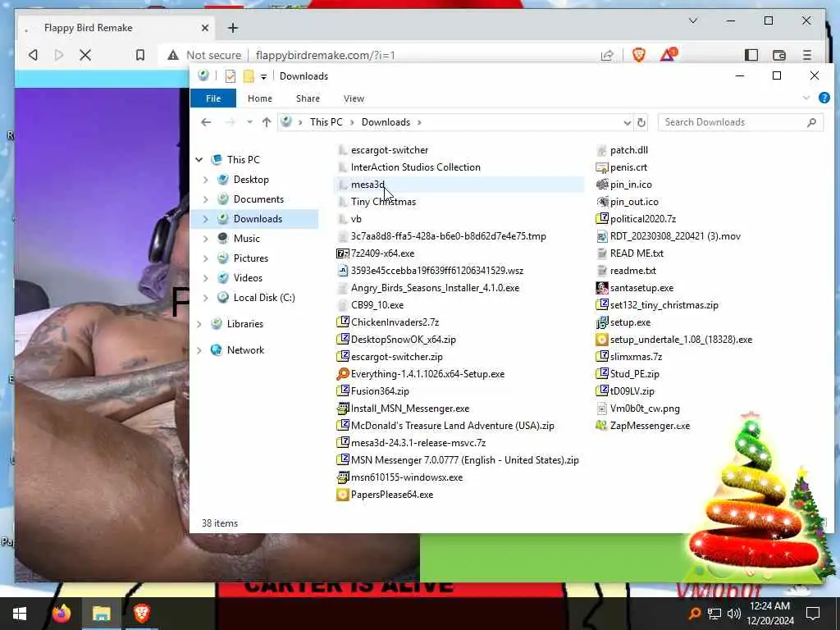This screenshot has height=630, width=840.
Task: Click the Brave Rewards triangle icon
Action: click(668, 55)
